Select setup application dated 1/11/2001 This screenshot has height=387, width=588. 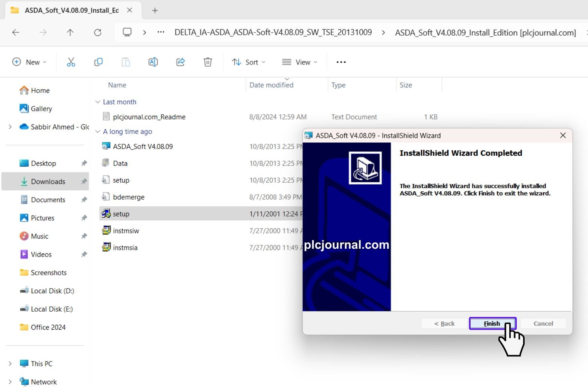tap(201, 214)
